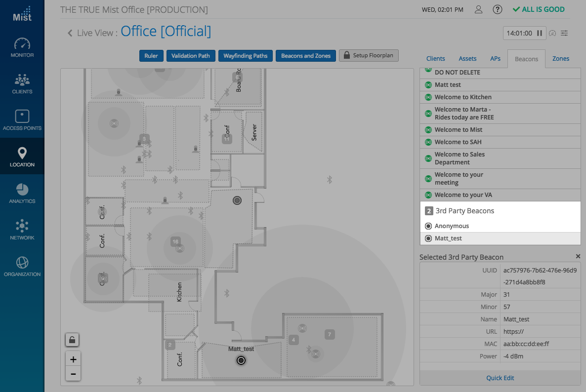Click the speed gauge icon beside timer
Viewport: 586px width, 392px height.
(x=552, y=33)
